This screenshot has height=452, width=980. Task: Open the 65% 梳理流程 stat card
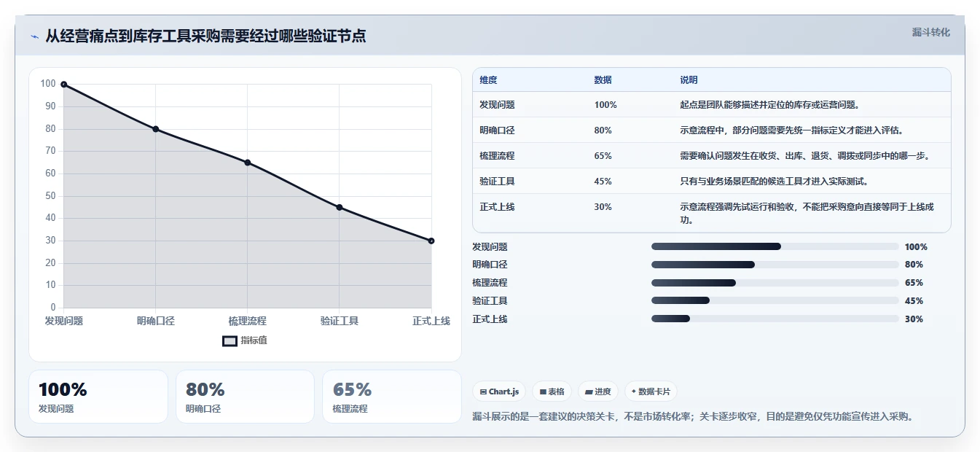(x=392, y=397)
